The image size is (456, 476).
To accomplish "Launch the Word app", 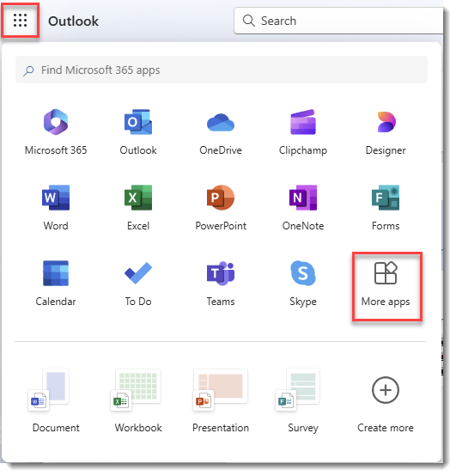I will click(56, 208).
